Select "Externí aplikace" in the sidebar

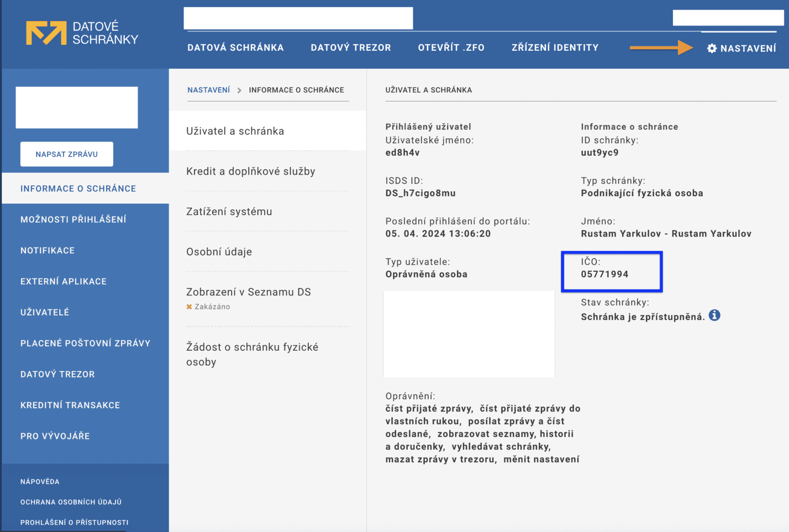[x=64, y=281]
